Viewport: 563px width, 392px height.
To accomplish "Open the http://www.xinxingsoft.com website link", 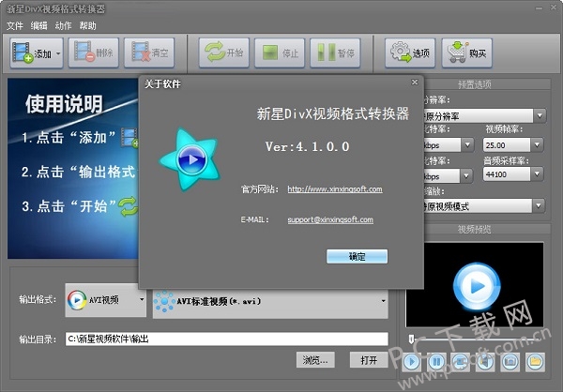I will pos(335,189).
